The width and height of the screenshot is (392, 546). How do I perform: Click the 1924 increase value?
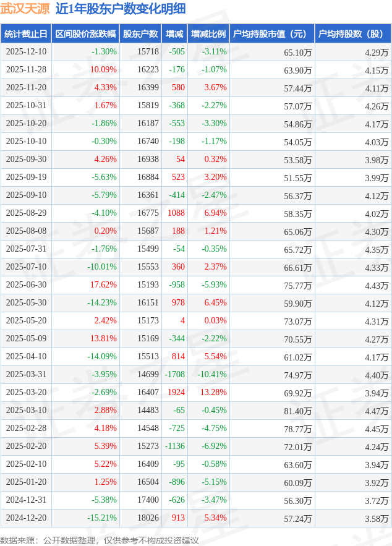tap(176, 393)
